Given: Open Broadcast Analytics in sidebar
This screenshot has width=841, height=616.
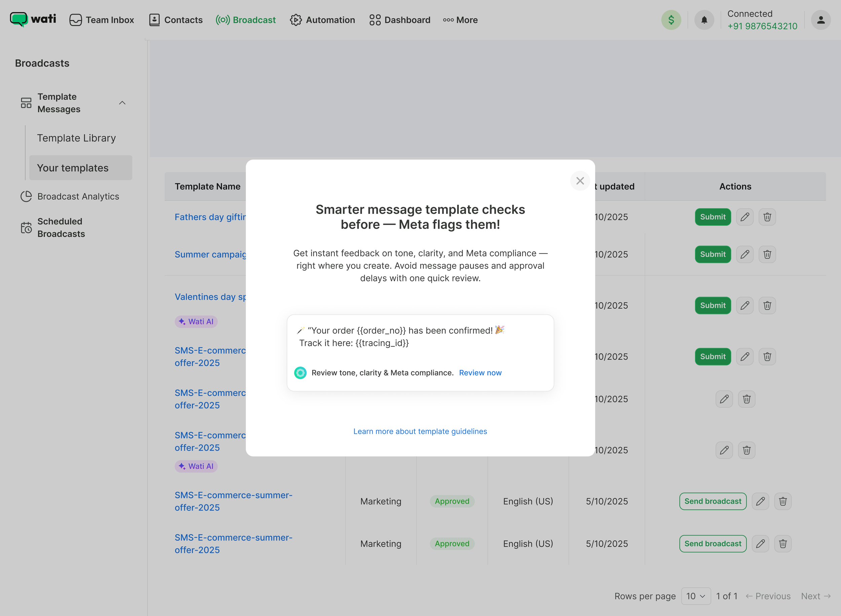Looking at the screenshot, I should (78, 196).
